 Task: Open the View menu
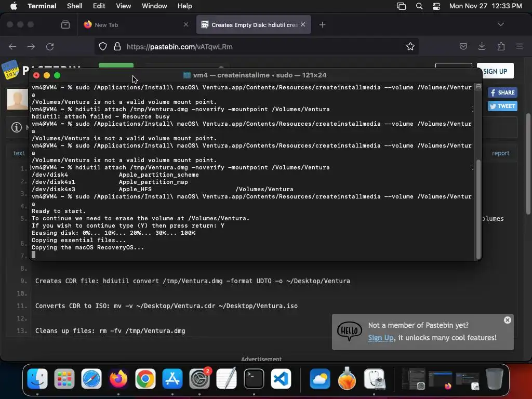[x=123, y=6]
